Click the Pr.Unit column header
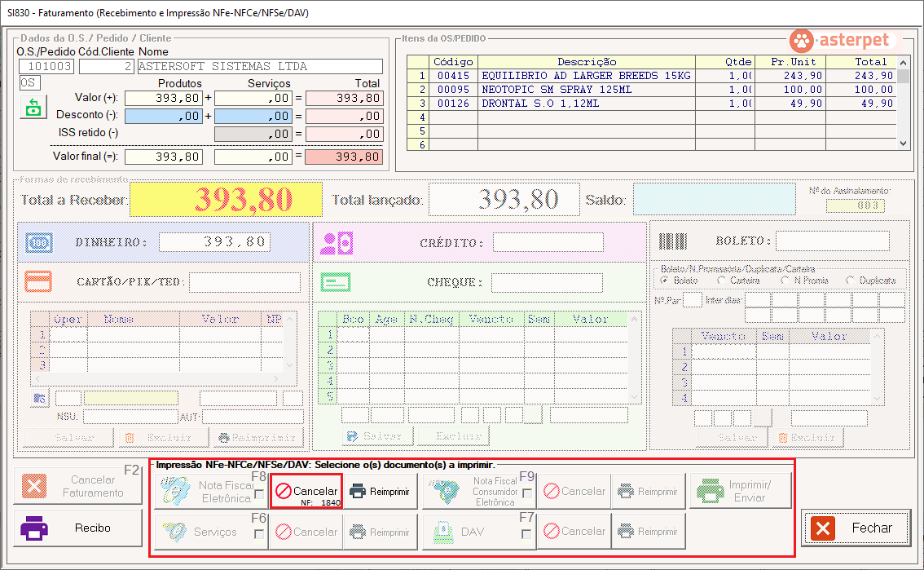The height and width of the screenshot is (570, 924). (x=790, y=62)
